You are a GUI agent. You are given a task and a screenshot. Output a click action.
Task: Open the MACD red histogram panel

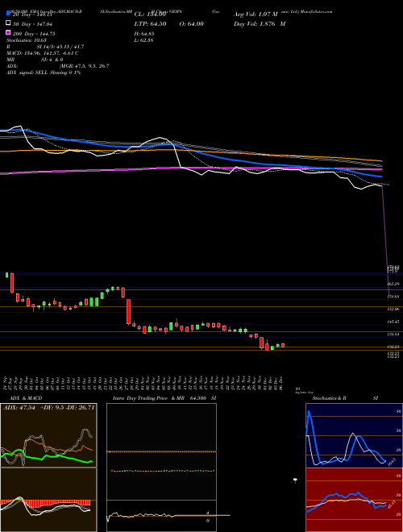point(48,500)
